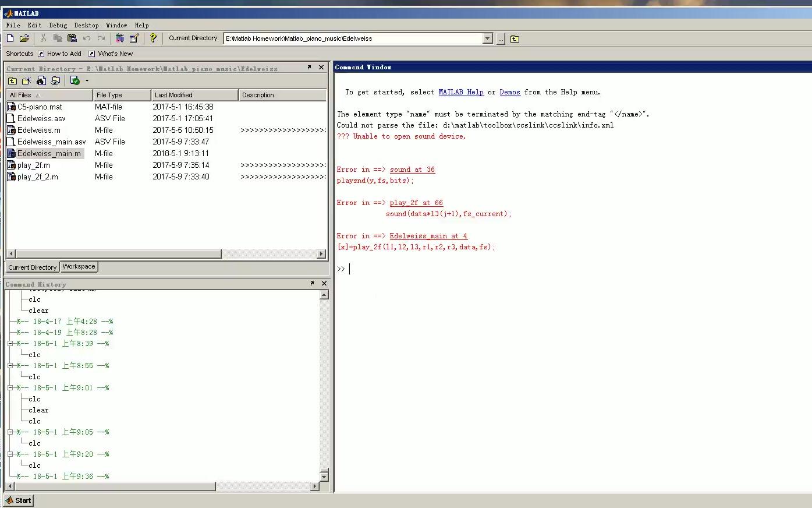This screenshot has width=812, height=508.
Task: Click Command History scroll up arrow
Action: 324,295
